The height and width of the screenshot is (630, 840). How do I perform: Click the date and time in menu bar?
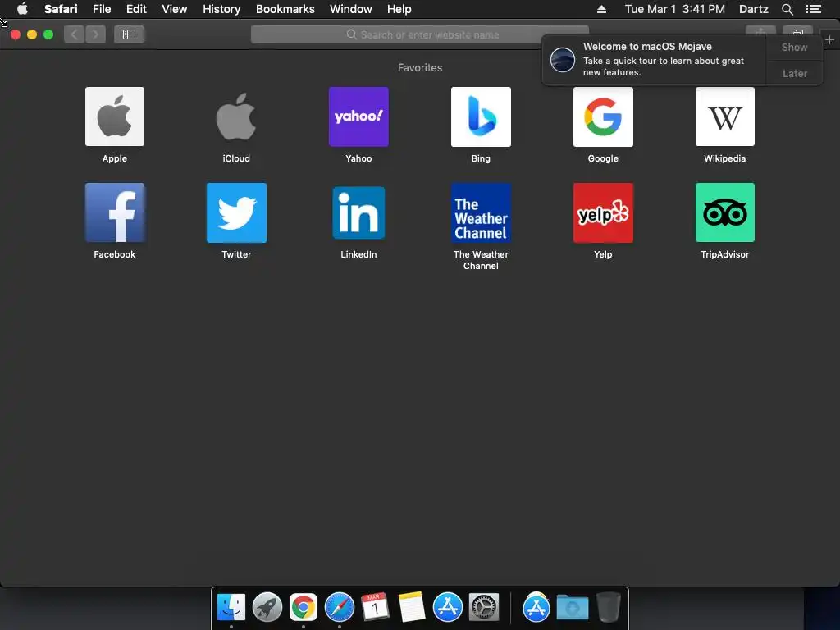click(x=674, y=9)
